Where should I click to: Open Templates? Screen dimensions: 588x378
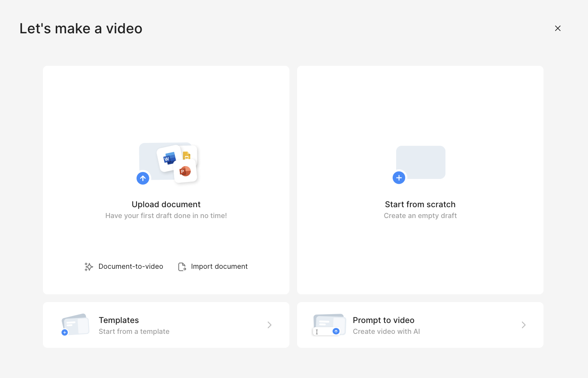[x=166, y=325]
